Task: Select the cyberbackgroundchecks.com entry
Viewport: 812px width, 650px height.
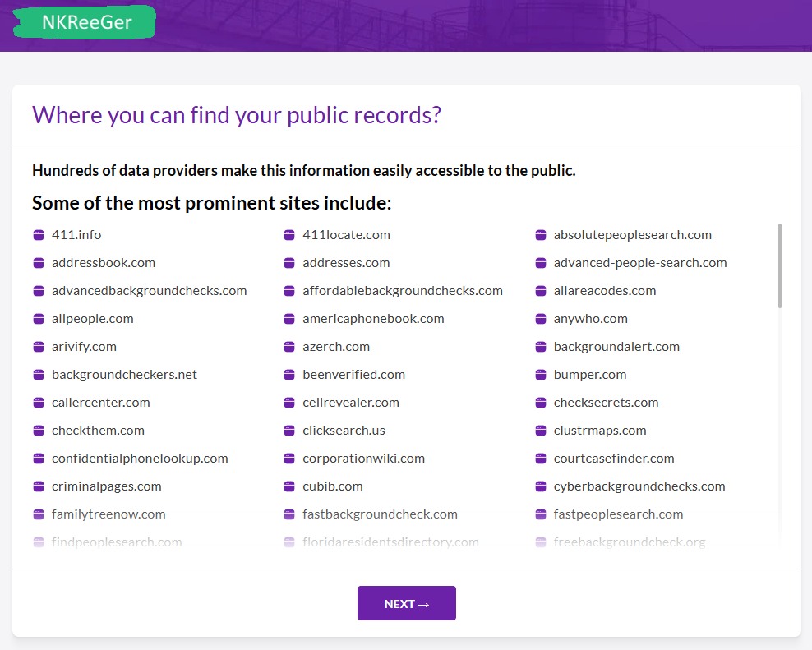Action: (x=630, y=486)
